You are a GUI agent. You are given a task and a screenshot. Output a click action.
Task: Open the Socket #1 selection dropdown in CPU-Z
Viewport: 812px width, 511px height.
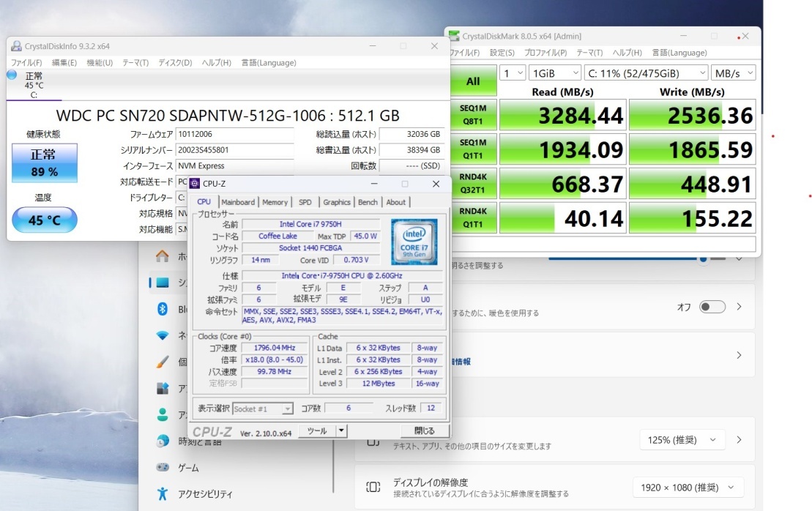(x=263, y=409)
